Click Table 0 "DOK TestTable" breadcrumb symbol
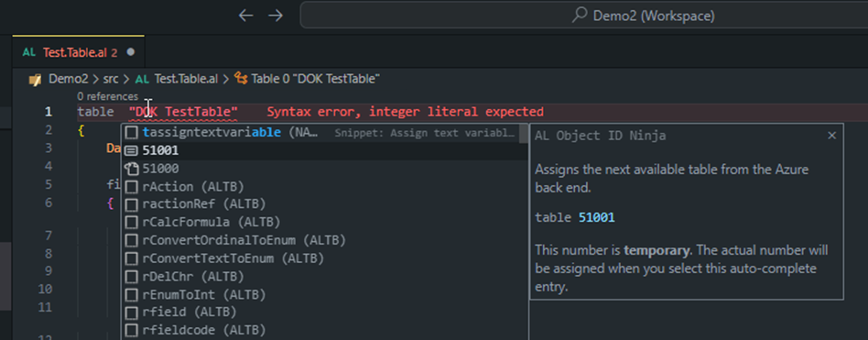Image resolution: width=868 pixels, height=340 pixels. [315, 79]
